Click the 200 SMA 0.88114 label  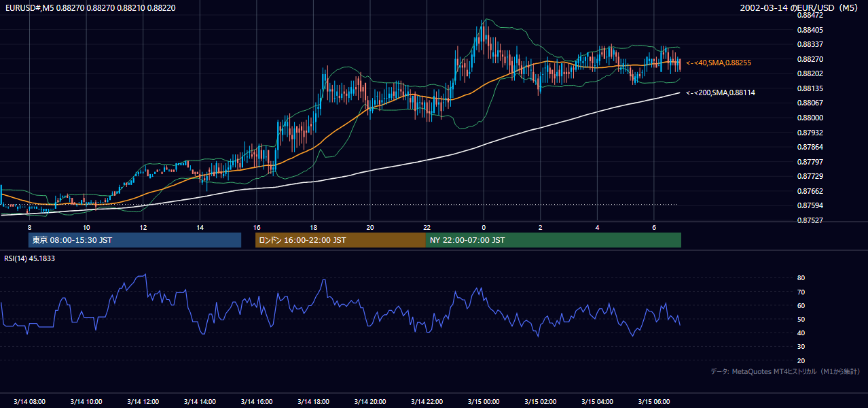pyautogui.click(x=721, y=92)
